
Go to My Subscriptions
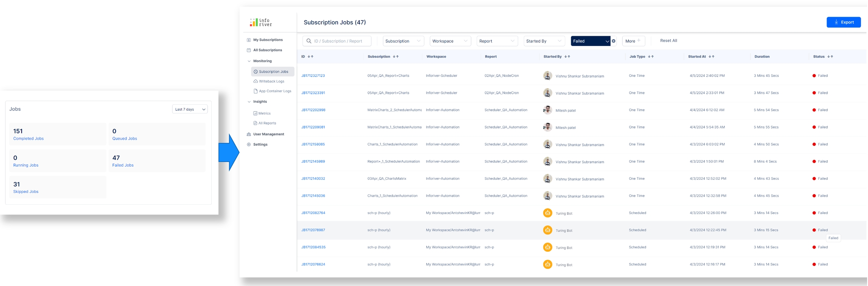[x=267, y=40]
